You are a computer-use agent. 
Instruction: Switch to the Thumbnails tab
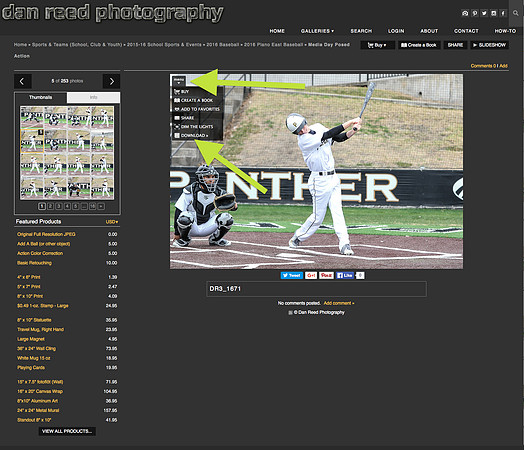pos(40,98)
